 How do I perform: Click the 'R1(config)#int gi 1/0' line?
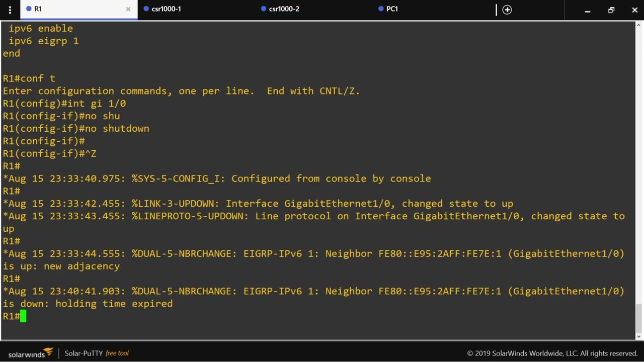[x=64, y=104]
